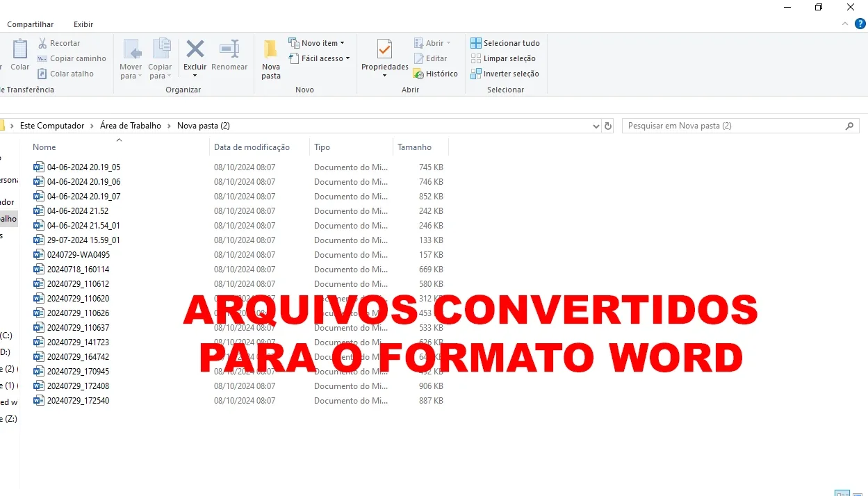Image resolution: width=868 pixels, height=496 pixels.
Task: Click the Pesquisar em Nova pasta (2) field
Action: click(x=741, y=126)
